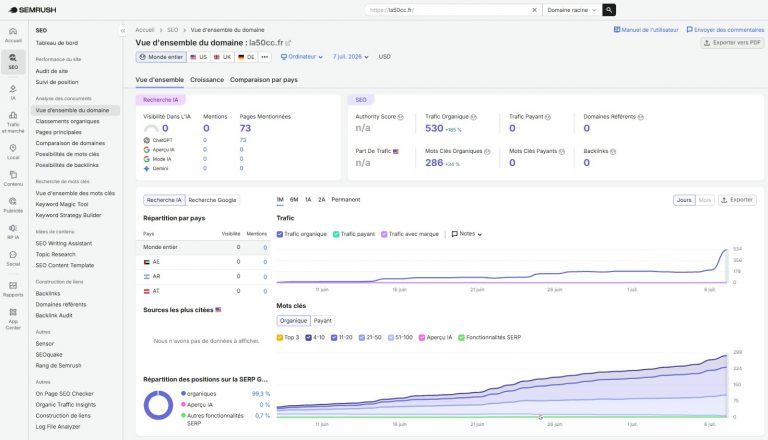Click SEO breadcrumb link
This screenshot has height=440, width=768.
point(172,30)
